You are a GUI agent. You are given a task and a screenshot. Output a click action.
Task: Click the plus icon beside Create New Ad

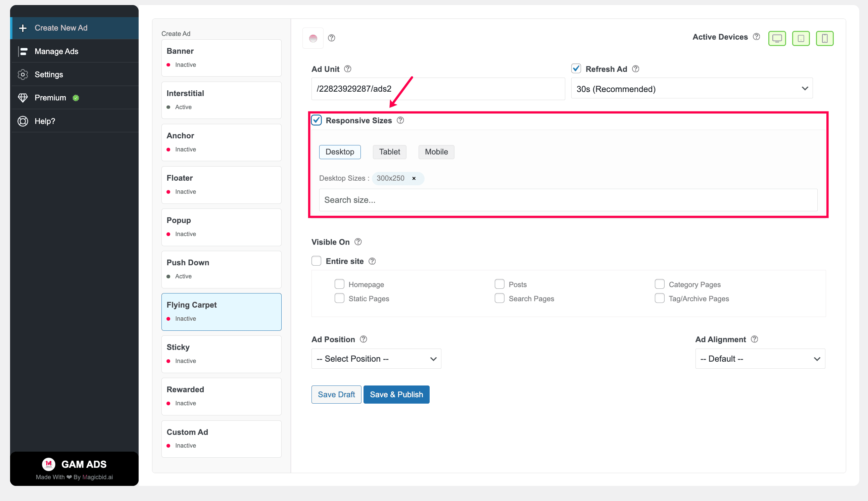(23, 28)
